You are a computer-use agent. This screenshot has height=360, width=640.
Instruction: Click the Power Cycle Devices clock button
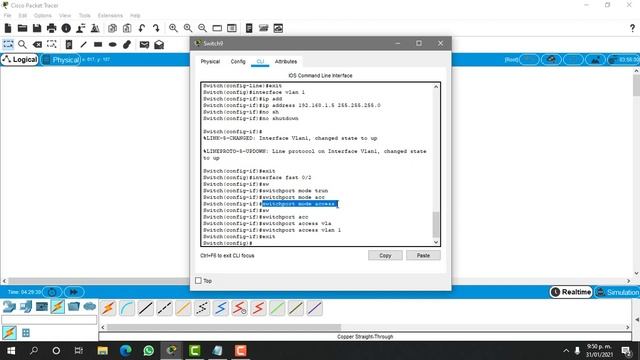(52, 292)
